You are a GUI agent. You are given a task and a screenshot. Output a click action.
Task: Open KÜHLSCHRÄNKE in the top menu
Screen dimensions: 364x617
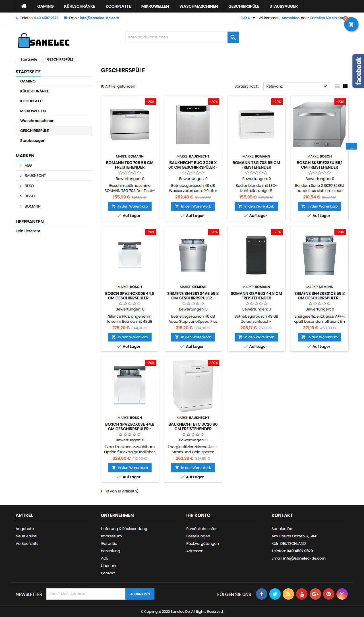click(x=80, y=6)
